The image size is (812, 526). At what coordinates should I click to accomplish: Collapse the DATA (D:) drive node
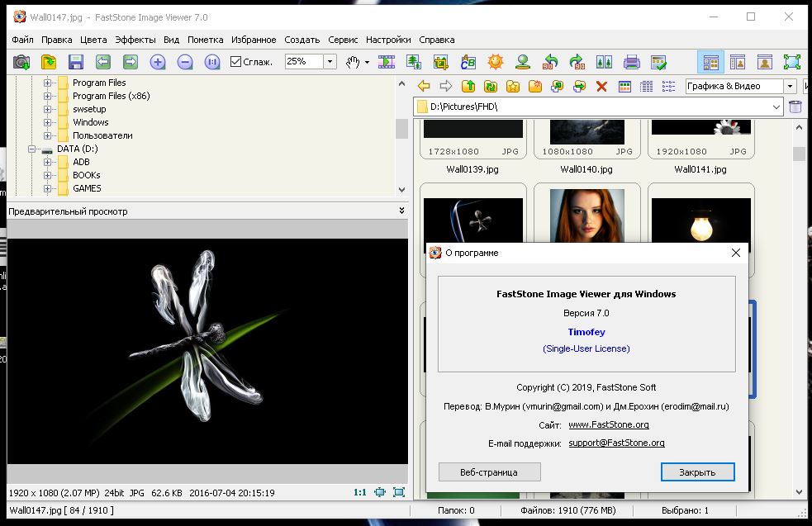tap(31, 149)
